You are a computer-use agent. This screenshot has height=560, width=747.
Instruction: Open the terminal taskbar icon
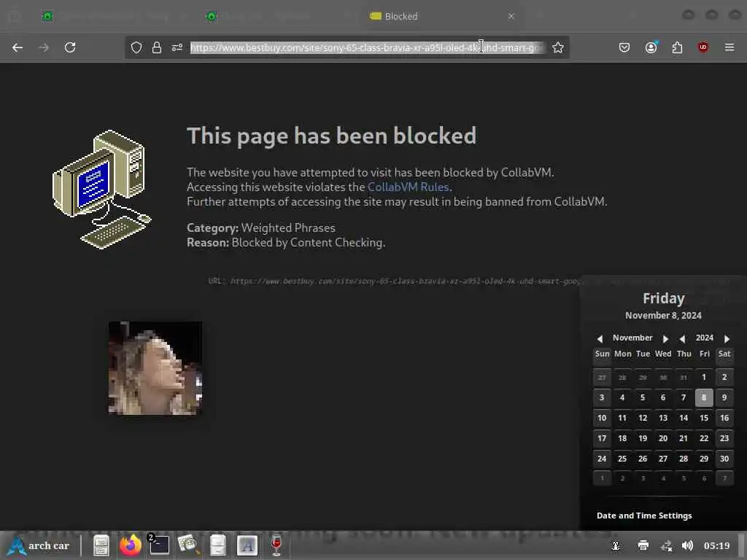158,545
